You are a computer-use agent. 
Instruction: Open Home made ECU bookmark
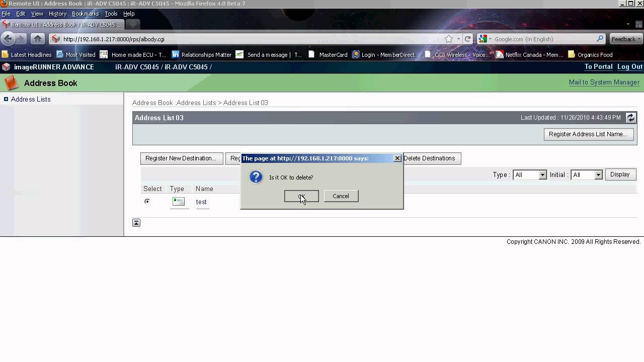tap(133, 54)
